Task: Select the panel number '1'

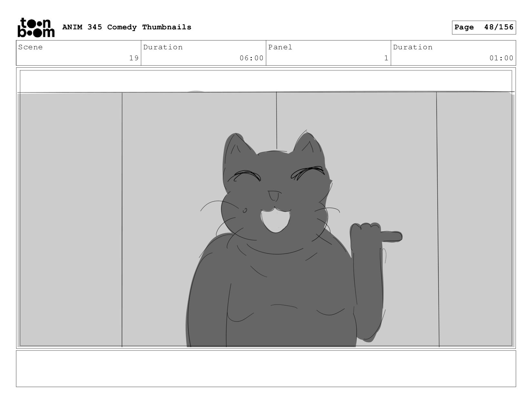Action: click(x=386, y=58)
